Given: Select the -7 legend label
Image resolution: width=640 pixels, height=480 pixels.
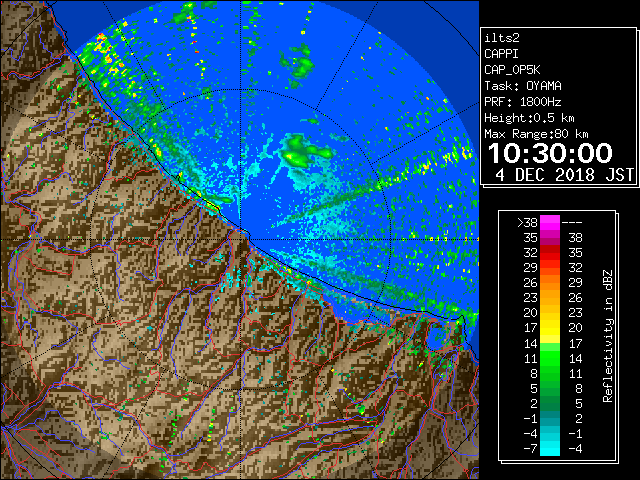Looking at the screenshot, I should [530, 448].
